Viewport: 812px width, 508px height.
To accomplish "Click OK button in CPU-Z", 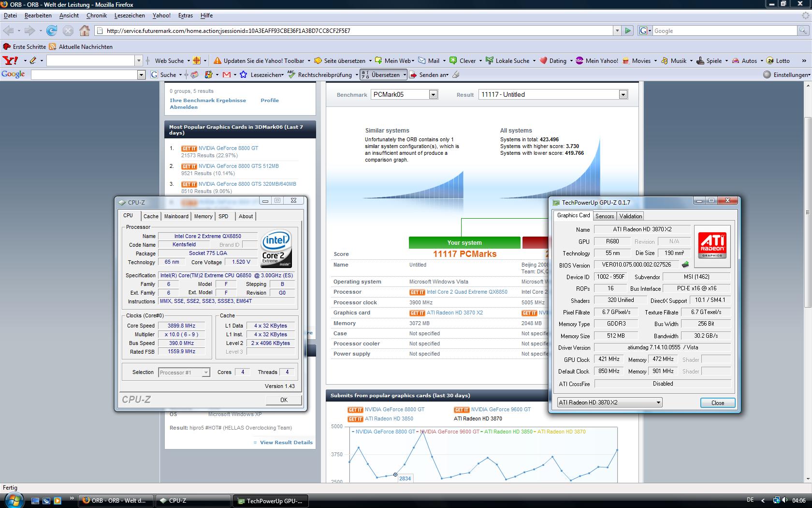I will coord(284,400).
